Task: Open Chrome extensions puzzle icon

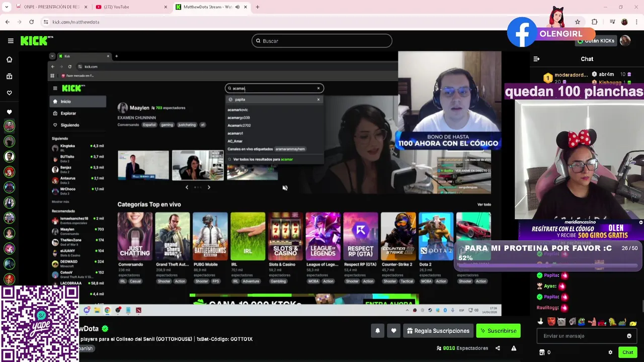Action: pyautogui.click(x=594, y=22)
